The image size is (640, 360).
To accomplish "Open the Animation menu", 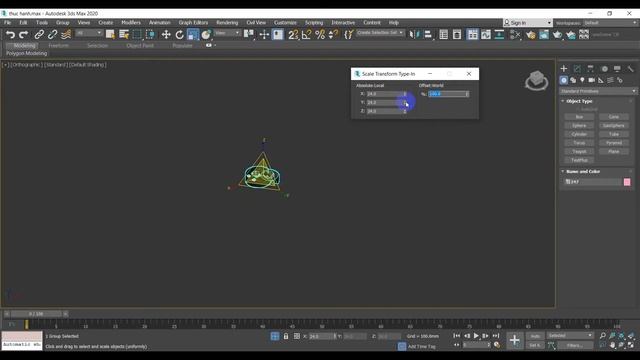I will click(160, 22).
